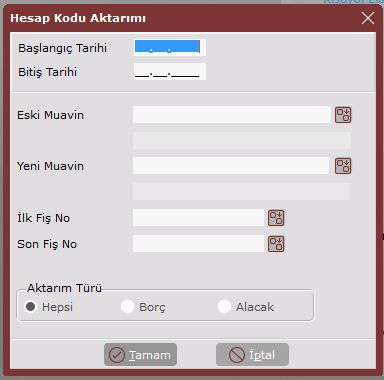This screenshot has height=380, width=384.
Task: Open lookup icon beside Yeni Muavin field
Action: tap(343, 166)
